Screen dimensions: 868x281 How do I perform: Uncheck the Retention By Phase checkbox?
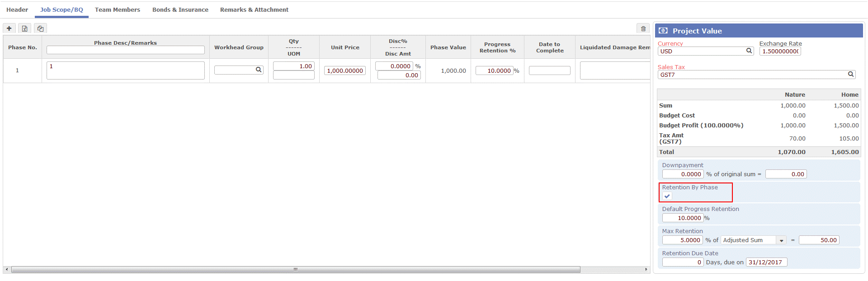[667, 196]
